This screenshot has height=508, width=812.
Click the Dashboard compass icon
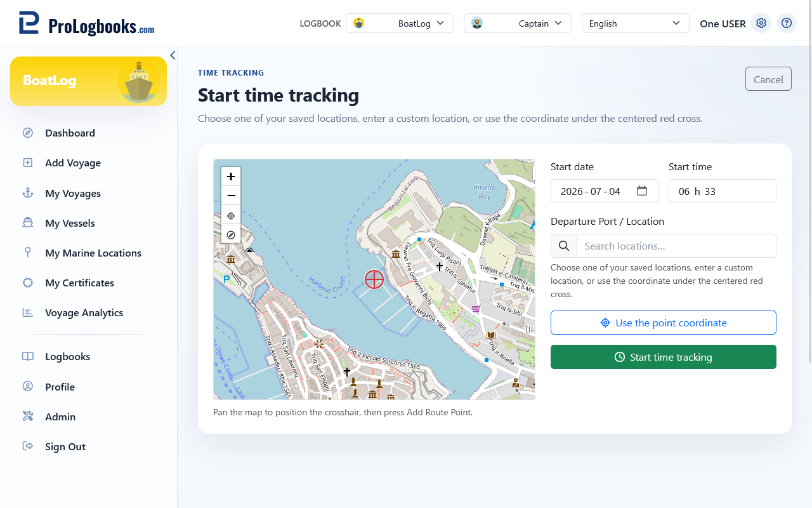click(x=28, y=133)
